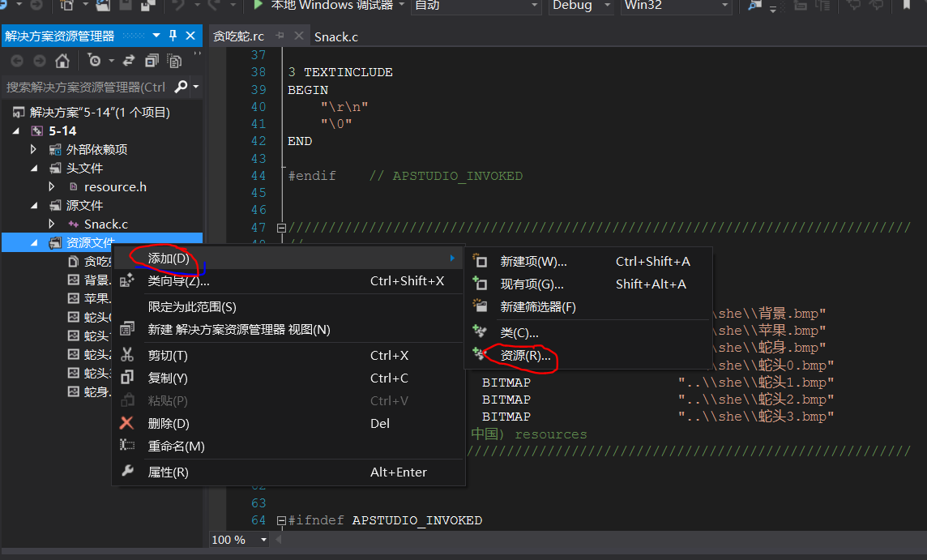The width and height of the screenshot is (927, 560).
Task: Click the Find in Files toolbar icon
Action: coord(754,6)
